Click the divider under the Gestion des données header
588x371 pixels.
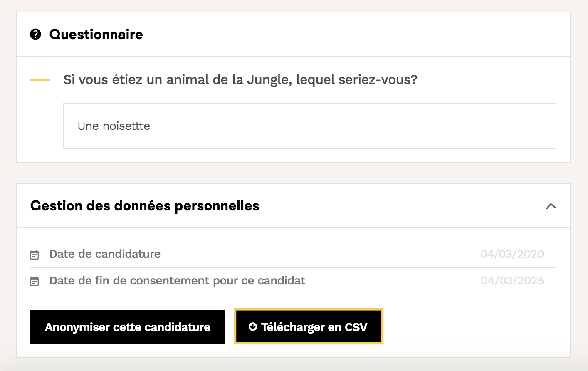coord(293,228)
